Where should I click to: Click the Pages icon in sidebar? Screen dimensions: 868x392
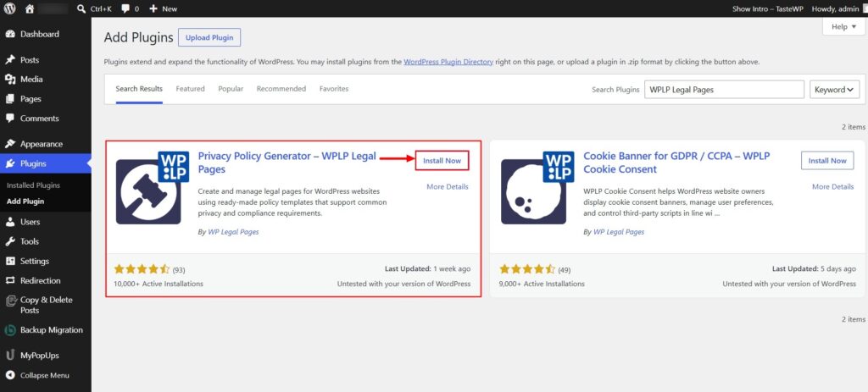(x=10, y=99)
